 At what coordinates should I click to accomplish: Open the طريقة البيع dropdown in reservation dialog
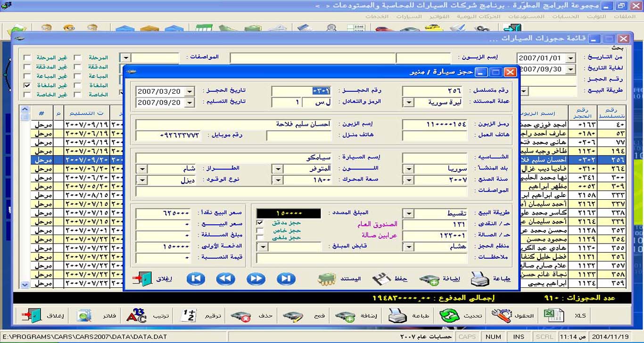408,214
